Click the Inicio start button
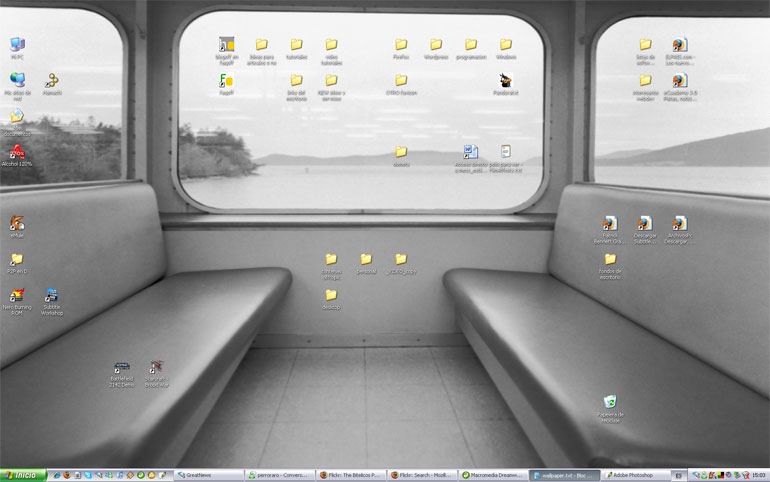The image size is (770, 482). click(23, 475)
